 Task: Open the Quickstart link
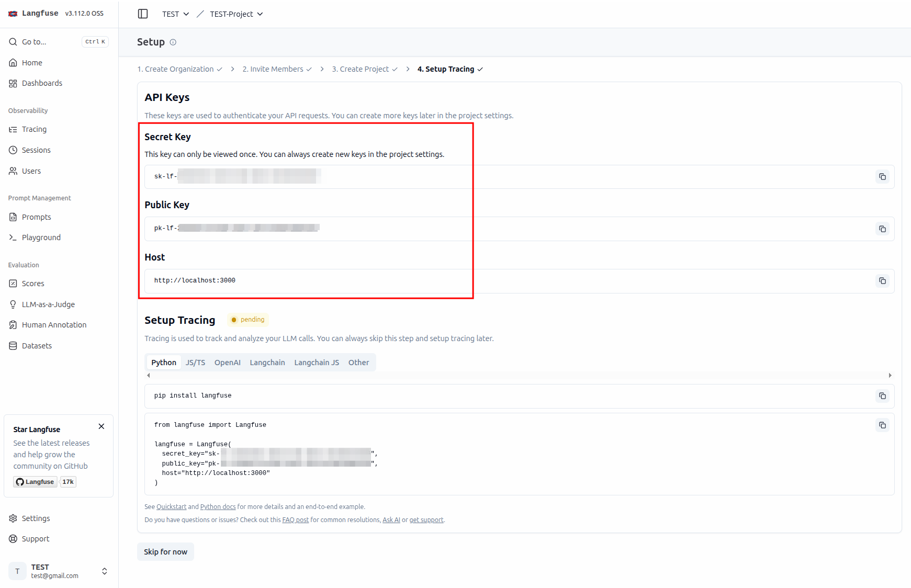(171, 507)
